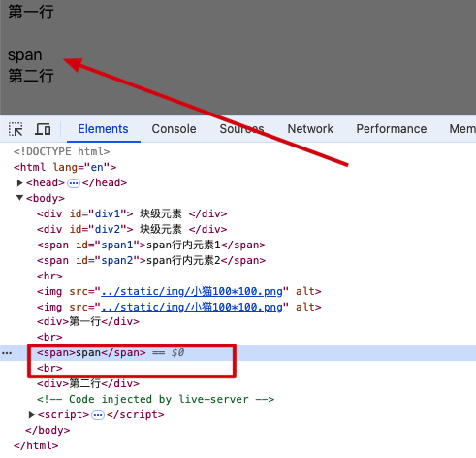The width and height of the screenshot is (476, 458).
Task: Open the three-dots menu beside selected span row
Action: point(7,353)
